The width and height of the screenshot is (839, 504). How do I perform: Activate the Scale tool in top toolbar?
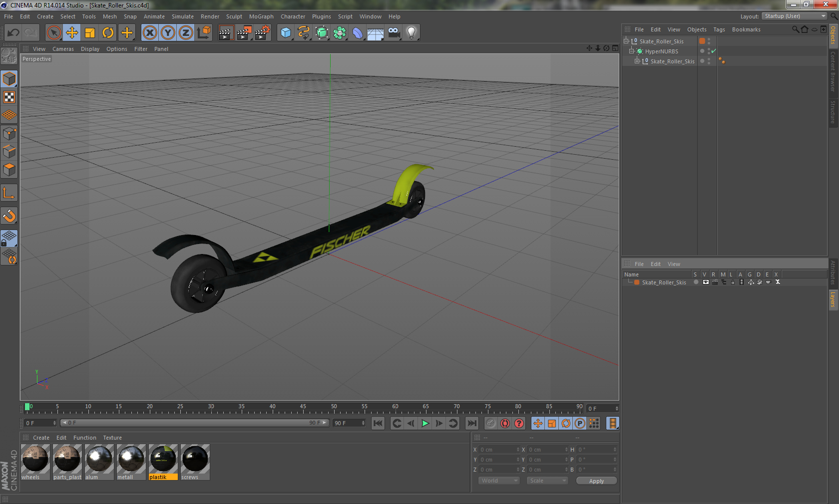coord(90,33)
